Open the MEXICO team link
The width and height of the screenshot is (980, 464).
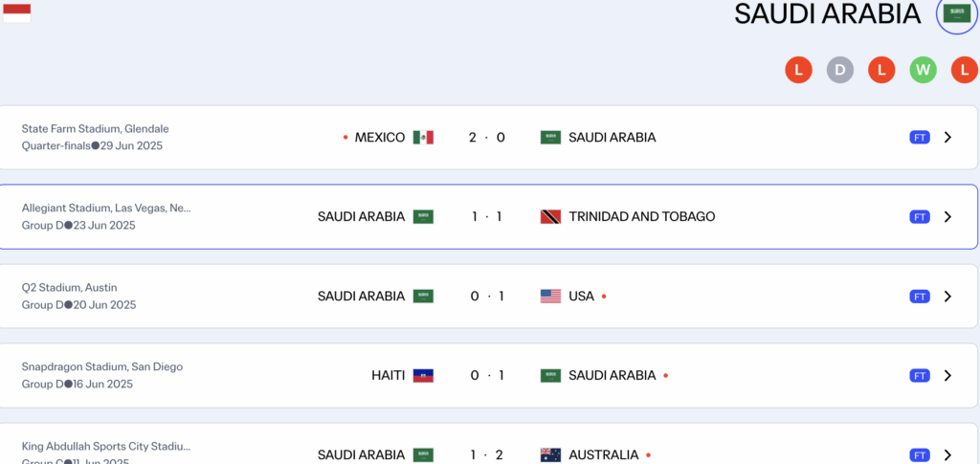(x=379, y=138)
